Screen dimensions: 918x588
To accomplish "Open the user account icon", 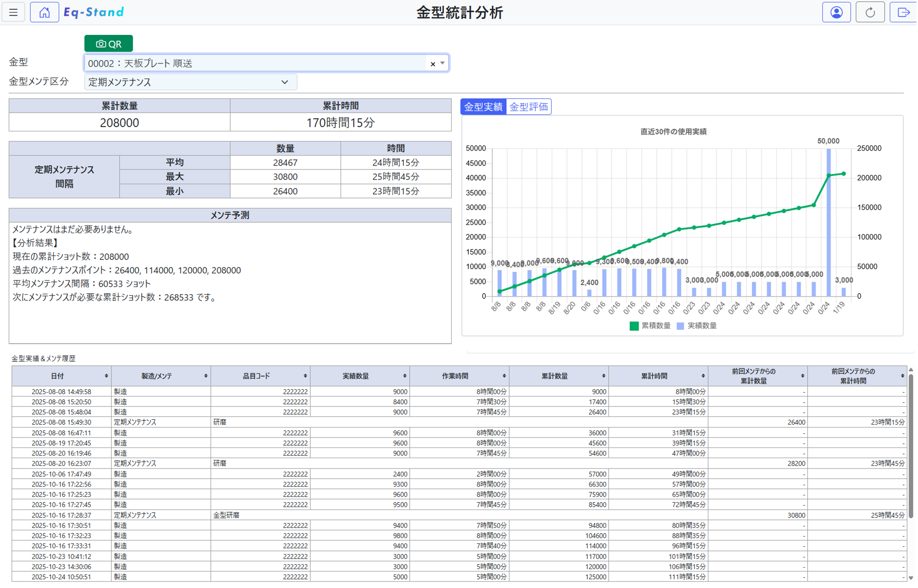I will (x=836, y=12).
